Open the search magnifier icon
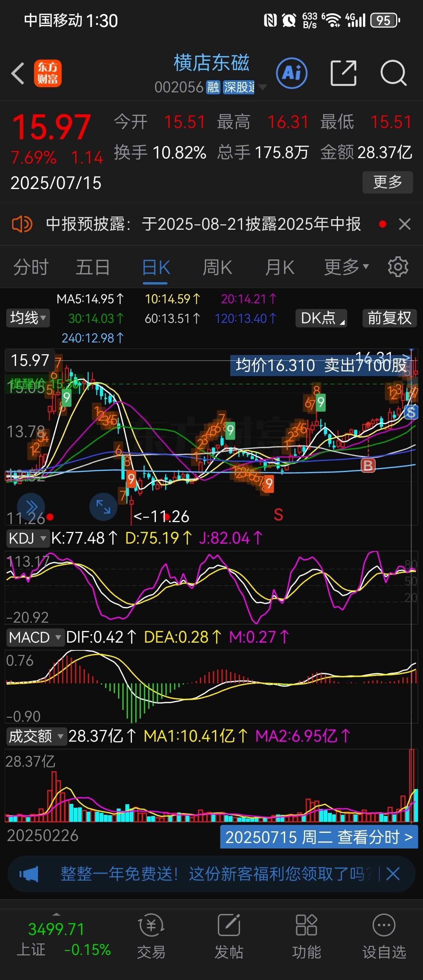The height and width of the screenshot is (980, 423). [x=394, y=73]
